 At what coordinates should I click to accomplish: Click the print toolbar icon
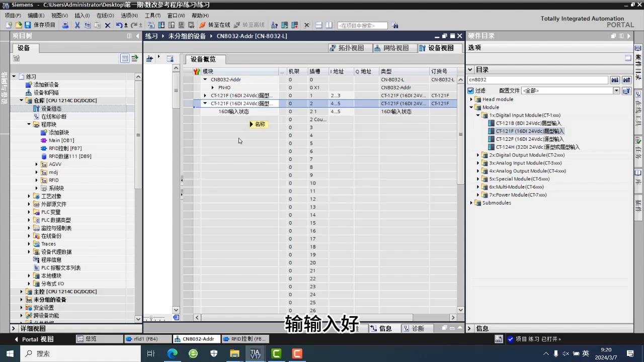tap(65, 25)
